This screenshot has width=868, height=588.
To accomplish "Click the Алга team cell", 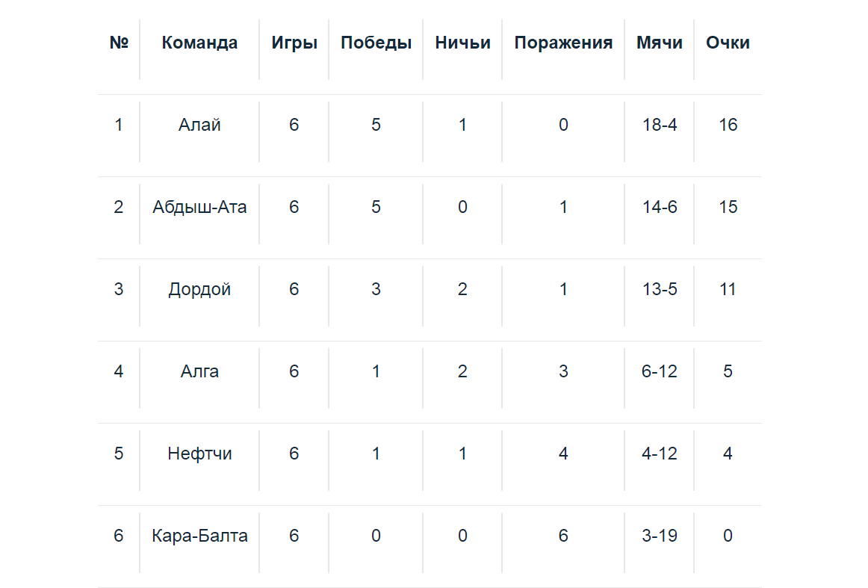I will pyautogui.click(x=199, y=371).
